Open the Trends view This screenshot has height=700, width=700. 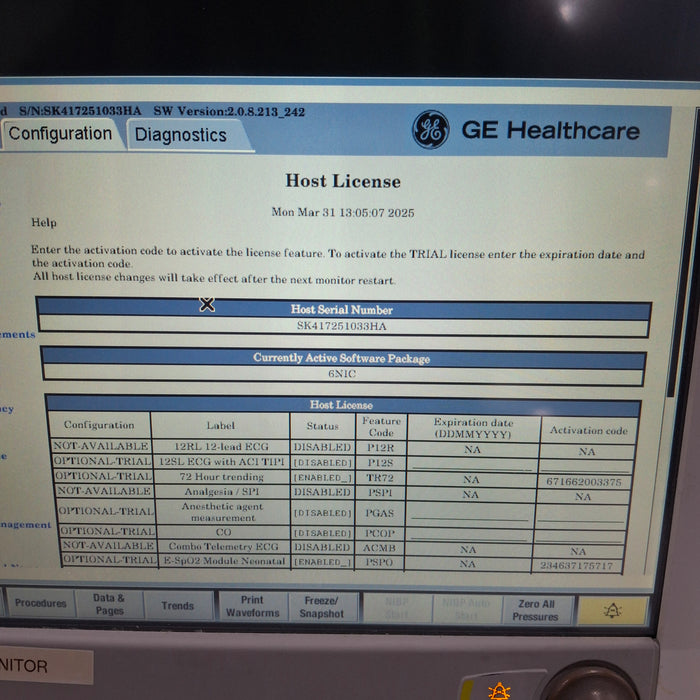click(177, 605)
